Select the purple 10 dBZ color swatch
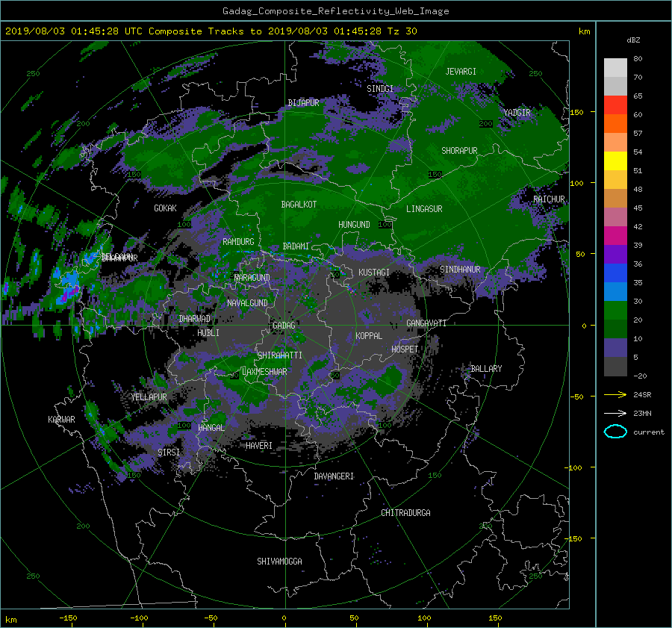The image size is (672, 628). click(x=615, y=347)
